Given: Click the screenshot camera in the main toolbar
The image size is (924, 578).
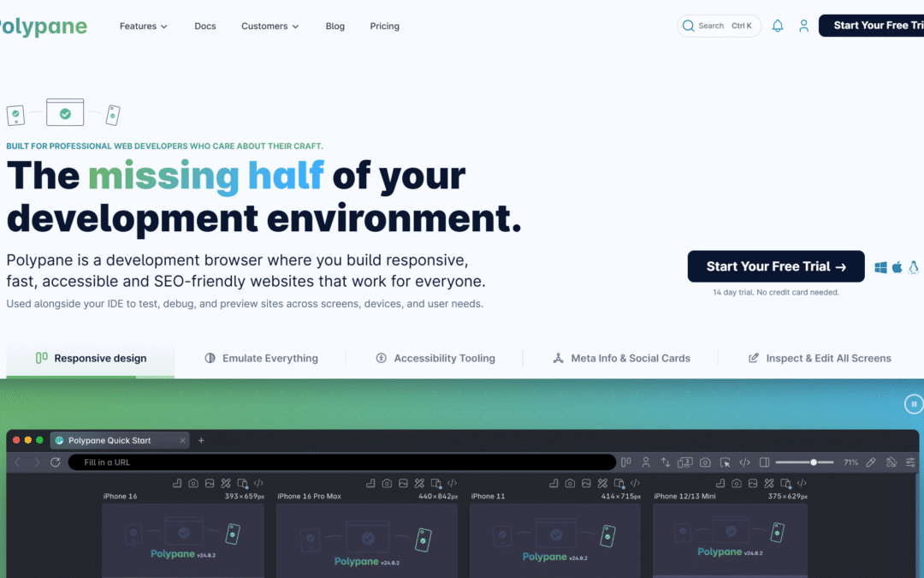Looking at the screenshot, I should (x=705, y=462).
